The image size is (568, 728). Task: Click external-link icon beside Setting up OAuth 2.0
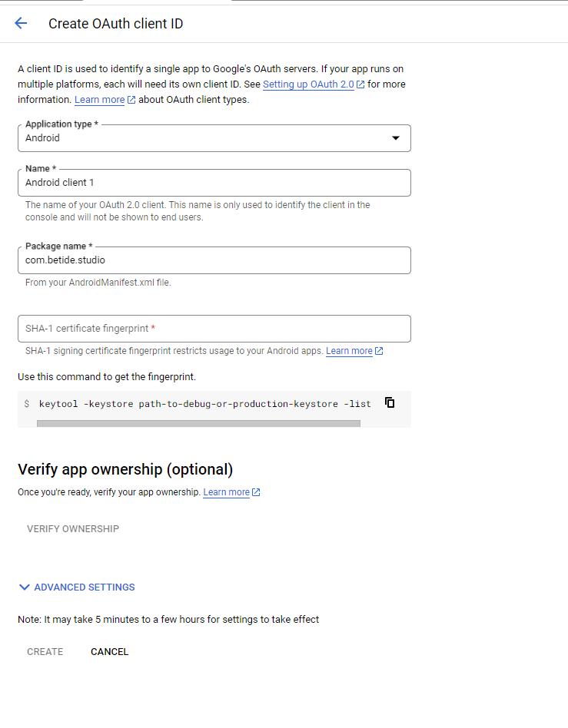point(360,84)
